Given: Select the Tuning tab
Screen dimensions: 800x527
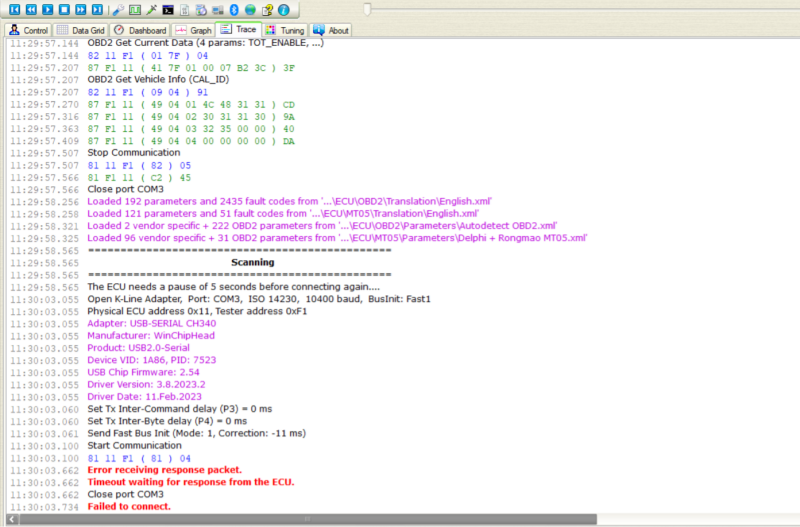Looking at the screenshot, I should pos(286,31).
